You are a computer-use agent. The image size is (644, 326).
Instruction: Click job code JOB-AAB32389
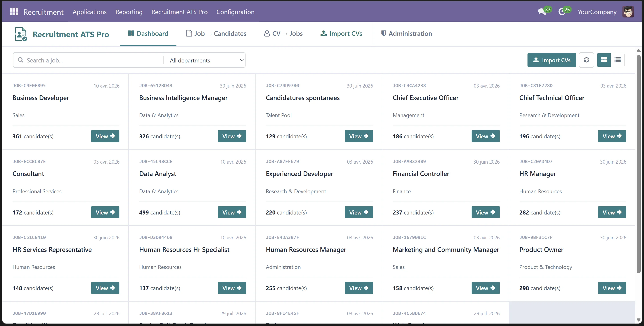pos(409,161)
